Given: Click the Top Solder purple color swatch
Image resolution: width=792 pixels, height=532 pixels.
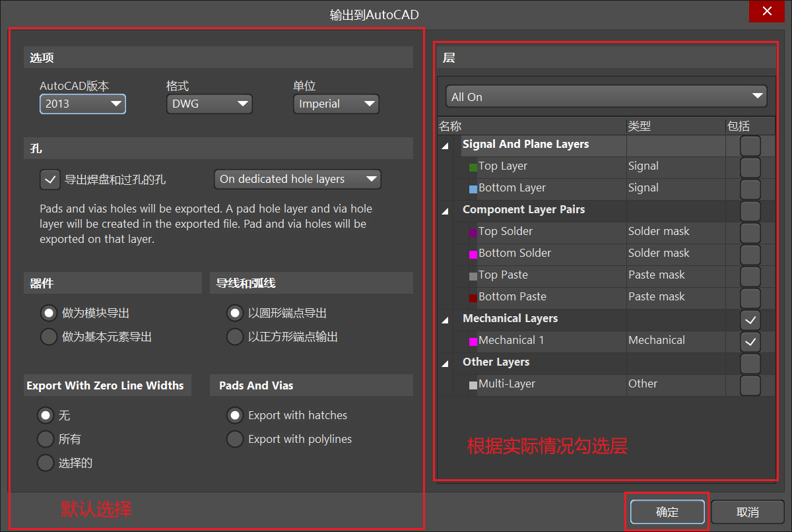Looking at the screenshot, I should [x=473, y=232].
